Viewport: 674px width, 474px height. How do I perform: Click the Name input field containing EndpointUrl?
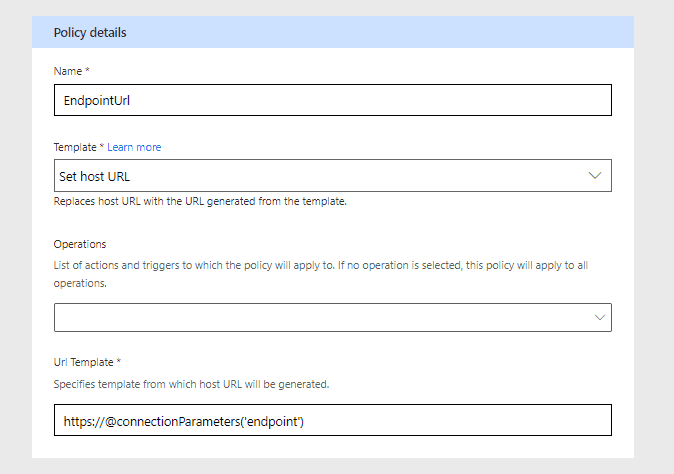[x=333, y=100]
